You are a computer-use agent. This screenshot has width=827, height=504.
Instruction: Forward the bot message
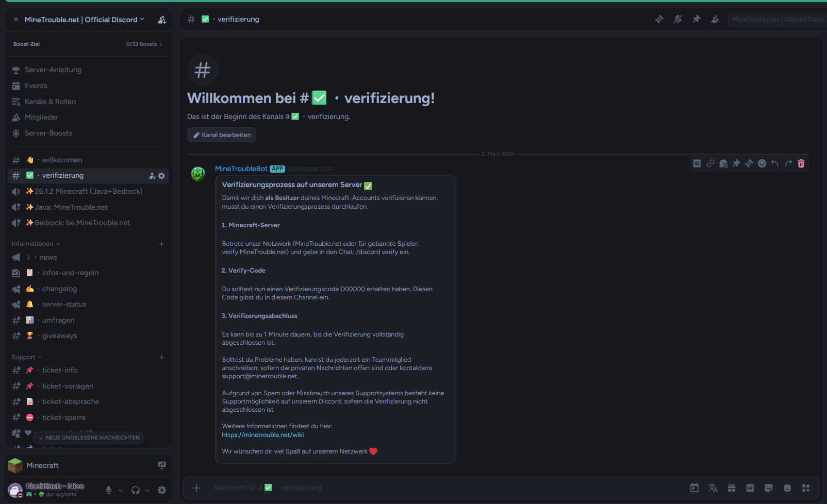(x=788, y=163)
